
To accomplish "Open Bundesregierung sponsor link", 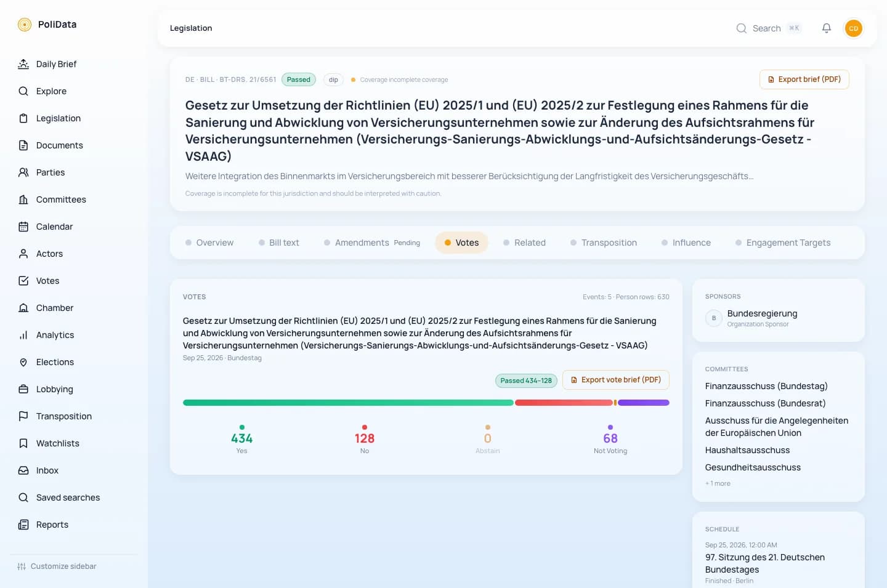I will (762, 313).
